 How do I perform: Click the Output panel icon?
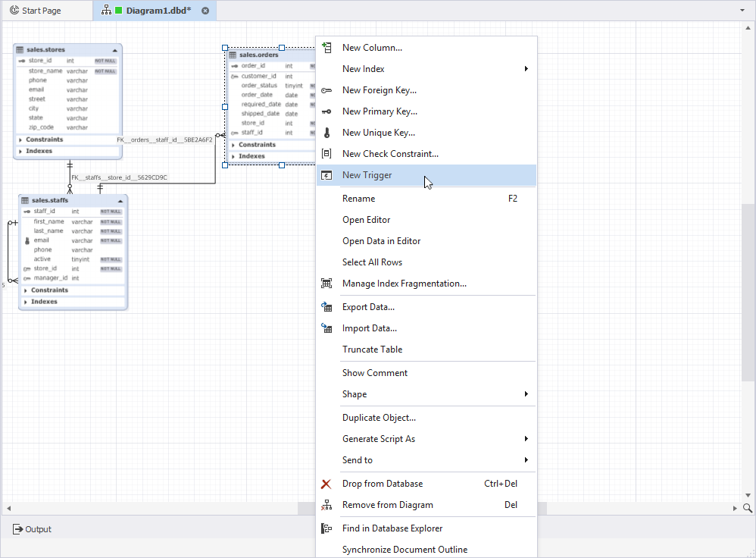point(18,529)
